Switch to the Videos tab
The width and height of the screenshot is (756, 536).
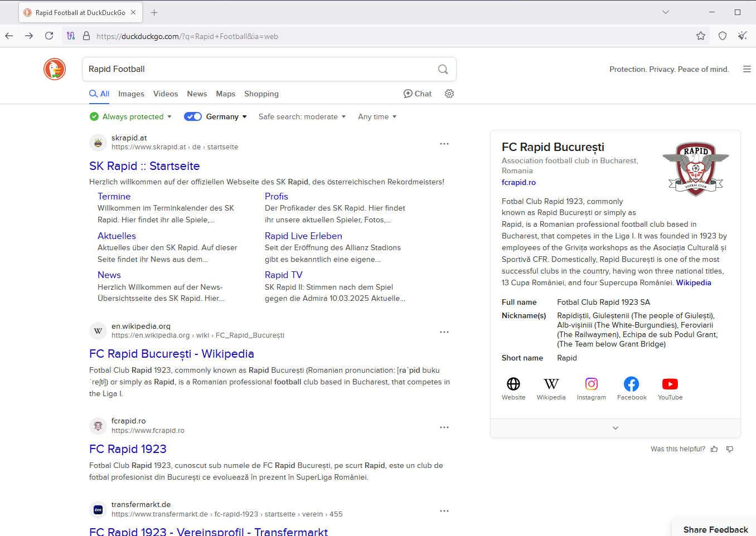click(166, 94)
